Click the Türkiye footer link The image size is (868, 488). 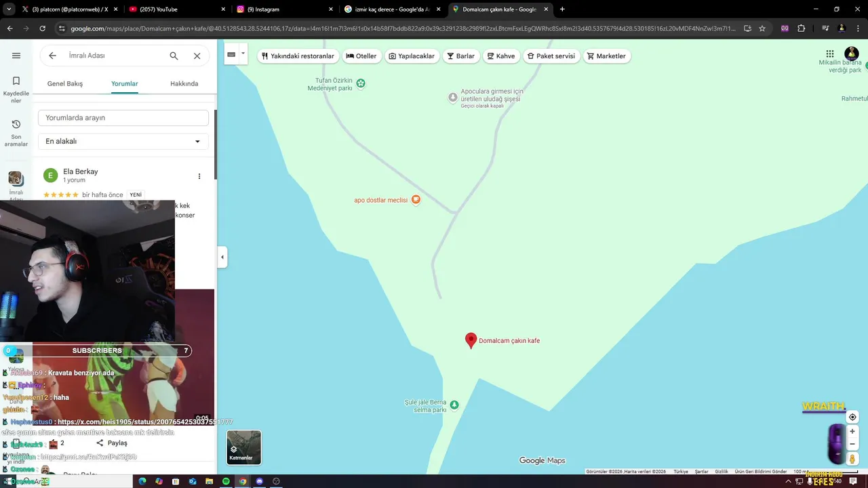681,472
